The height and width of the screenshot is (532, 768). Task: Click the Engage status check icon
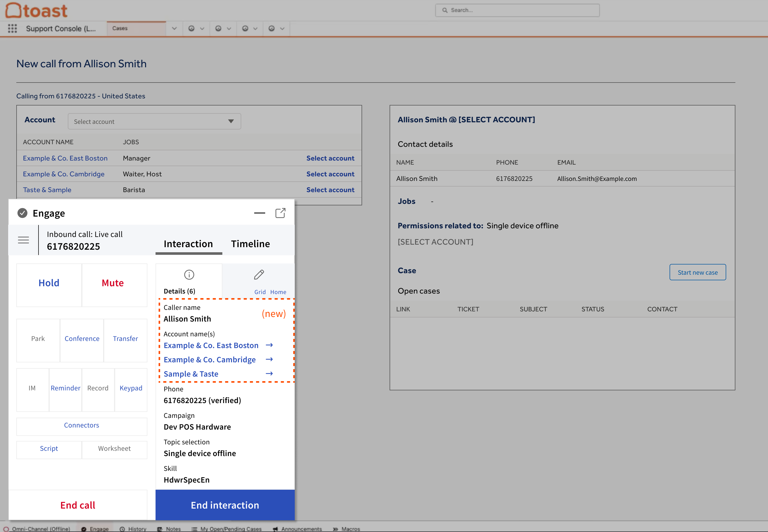tap(22, 213)
